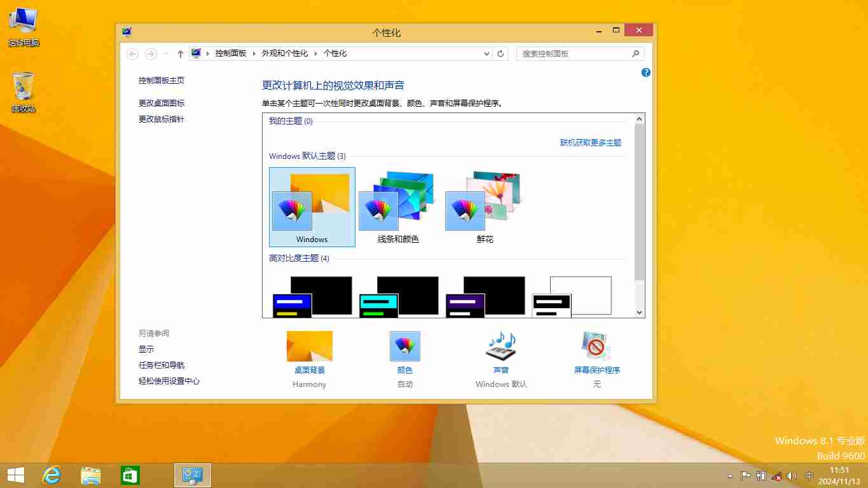Viewport: 868px width, 488px height.
Task: Open Internet Explorer from the taskbar
Action: [x=52, y=475]
